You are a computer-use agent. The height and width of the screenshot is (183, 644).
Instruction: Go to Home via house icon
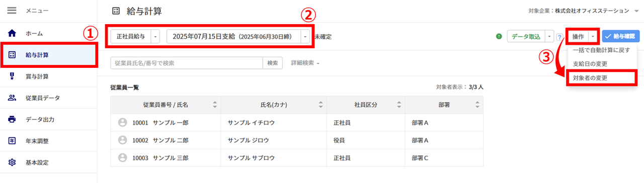click(13, 34)
